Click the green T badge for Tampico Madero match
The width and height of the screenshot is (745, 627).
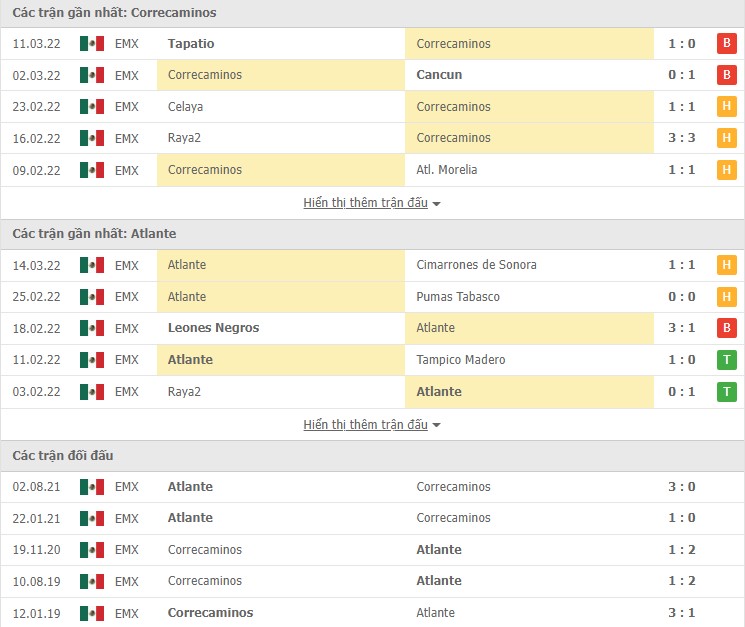point(726,360)
